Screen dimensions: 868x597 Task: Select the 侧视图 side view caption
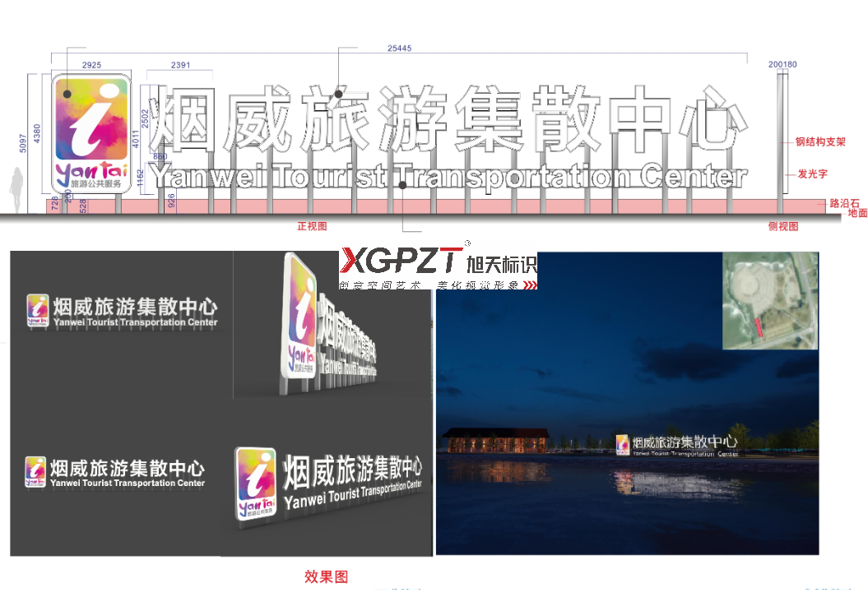coord(782,226)
